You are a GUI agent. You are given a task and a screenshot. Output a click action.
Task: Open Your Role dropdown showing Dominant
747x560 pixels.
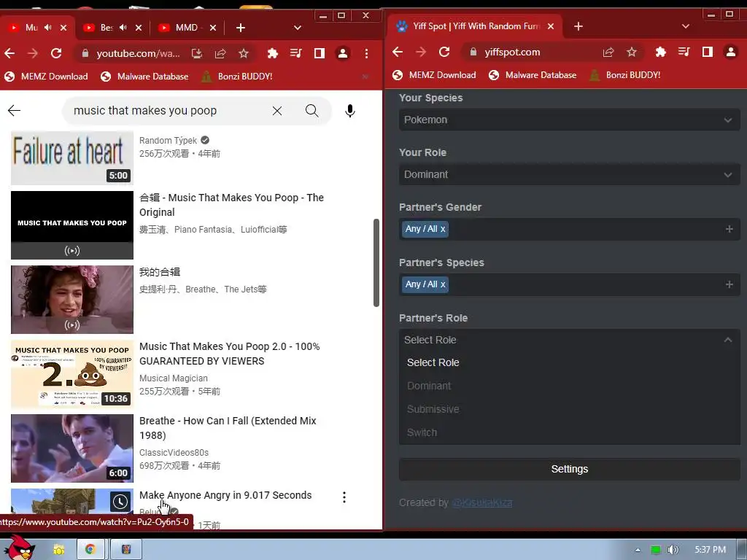[569, 174]
